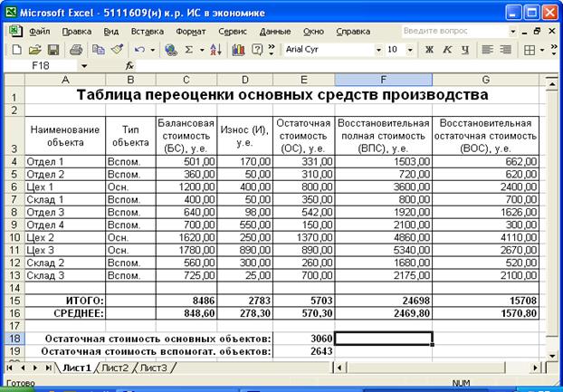Show more formatting toolbar options chevron
The height and width of the screenshot is (392, 563).
click(x=553, y=50)
